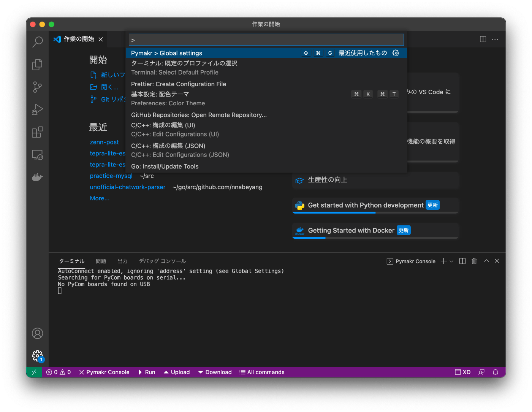The image size is (532, 412).
Task: Open the Docker view in activity bar
Action: click(x=37, y=177)
